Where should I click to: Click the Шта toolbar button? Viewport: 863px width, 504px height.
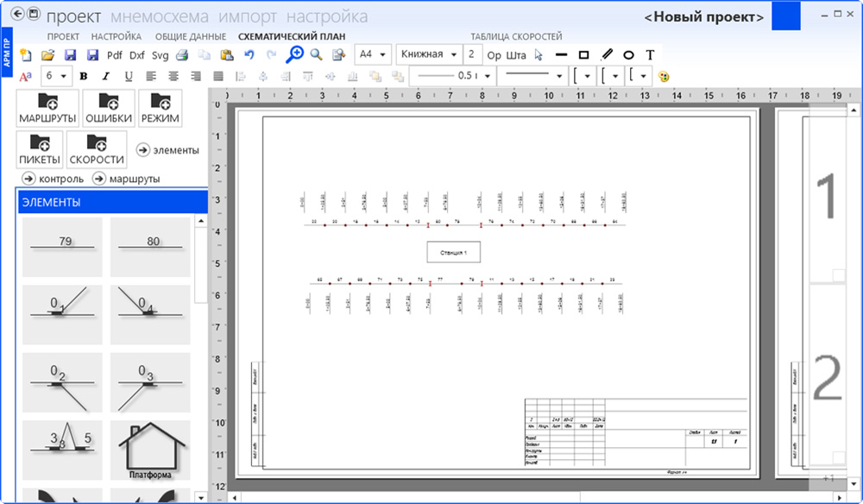(516, 55)
